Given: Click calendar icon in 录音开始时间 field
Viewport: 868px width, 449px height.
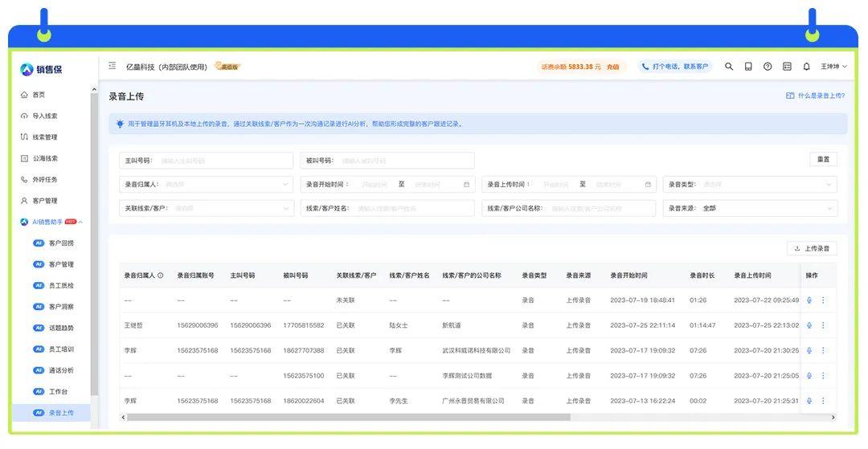Looking at the screenshot, I should (x=467, y=184).
